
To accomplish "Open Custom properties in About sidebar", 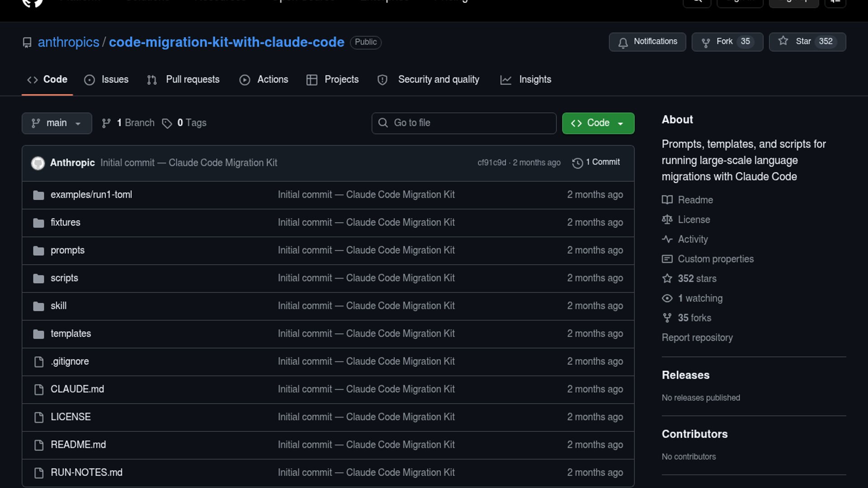I will point(708,259).
